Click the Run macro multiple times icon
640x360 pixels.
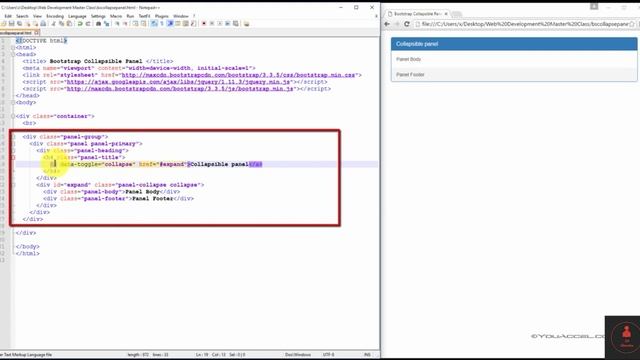[x=227, y=24]
